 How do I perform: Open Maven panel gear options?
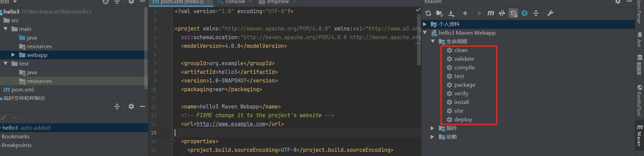coord(618,2)
